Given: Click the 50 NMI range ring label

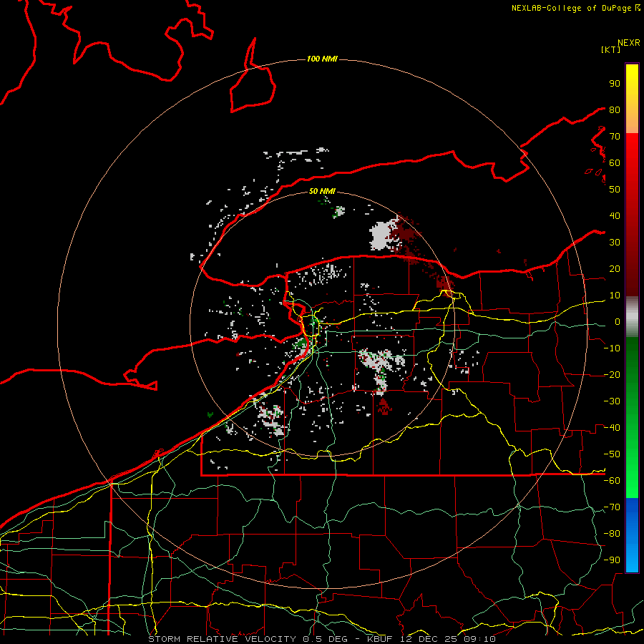Looking at the screenshot, I should click(322, 191).
